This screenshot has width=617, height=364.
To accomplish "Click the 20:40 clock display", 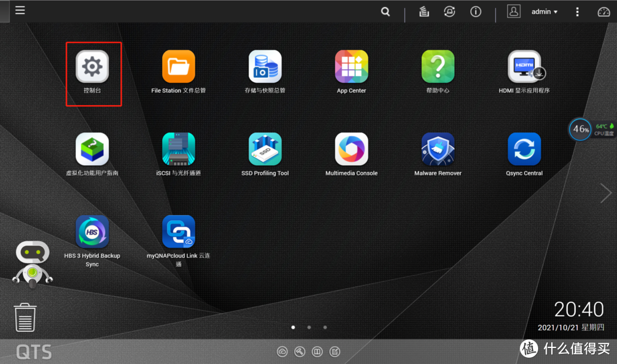I will tap(579, 309).
